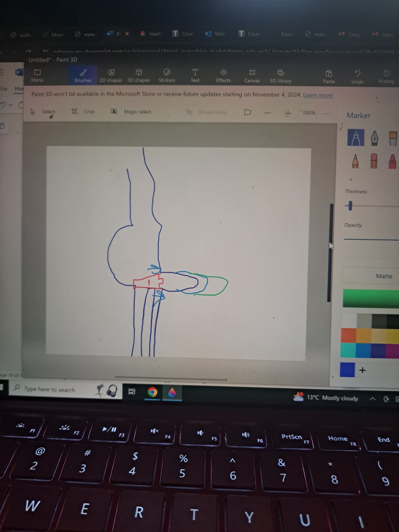This screenshot has height=532, width=399.
Task: Toggle the 3D view icon
Action: click(x=247, y=112)
